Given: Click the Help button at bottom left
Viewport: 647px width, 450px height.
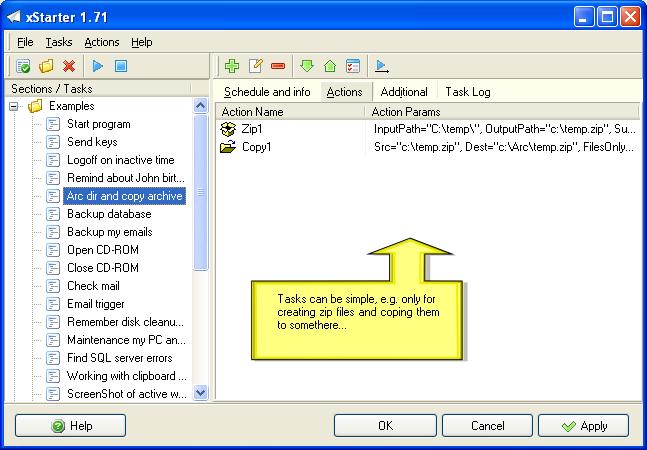Looking at the screenshot, I should coord(70,425).
